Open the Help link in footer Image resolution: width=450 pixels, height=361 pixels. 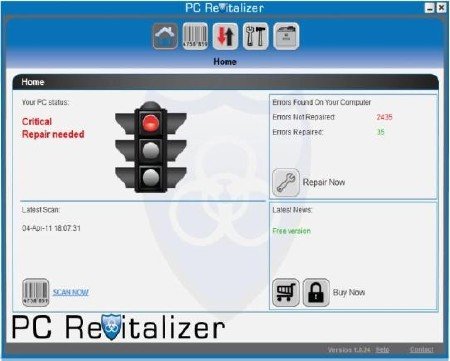click(x=382, y=350)
